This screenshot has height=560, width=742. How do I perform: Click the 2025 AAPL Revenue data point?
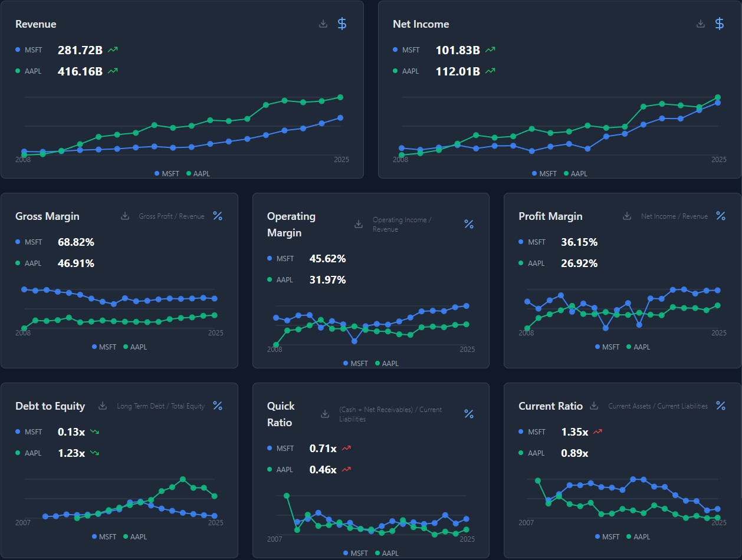[340, 97]
